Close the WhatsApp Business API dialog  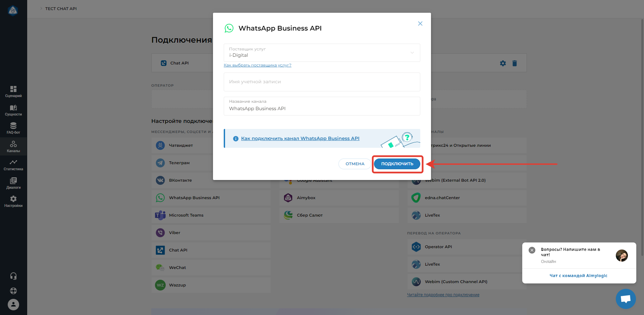coord(420,24)
